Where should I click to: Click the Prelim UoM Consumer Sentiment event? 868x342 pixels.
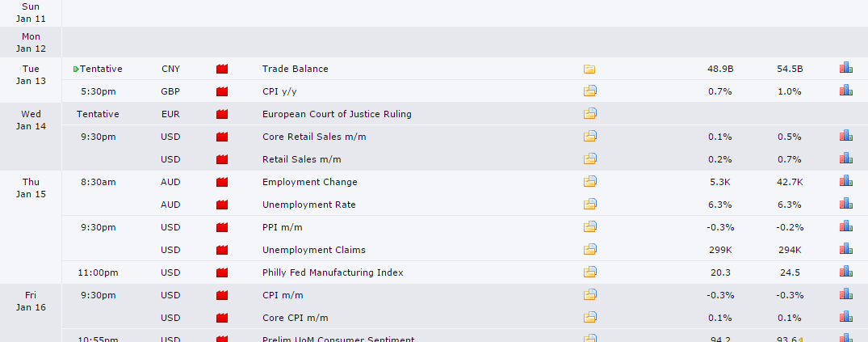(338, 338)
